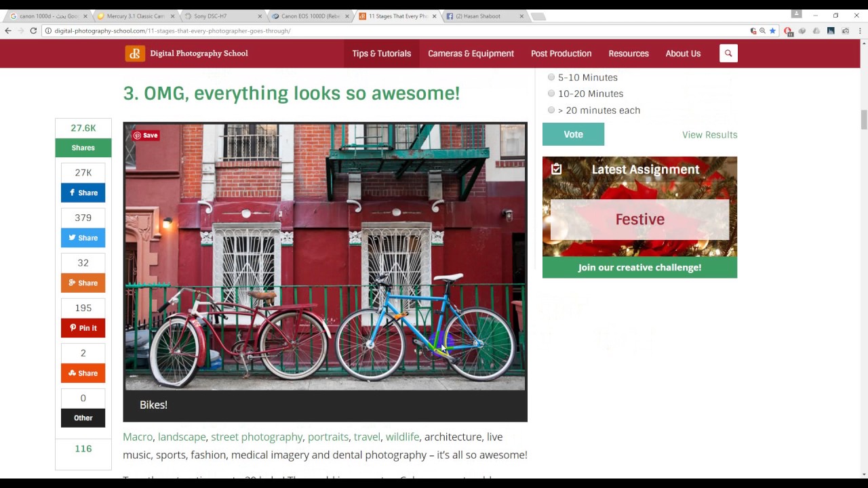Viewport: 868px width, 488px height.
Task: Click the blocked content shield icon in address bar
Action: (753, 30)
